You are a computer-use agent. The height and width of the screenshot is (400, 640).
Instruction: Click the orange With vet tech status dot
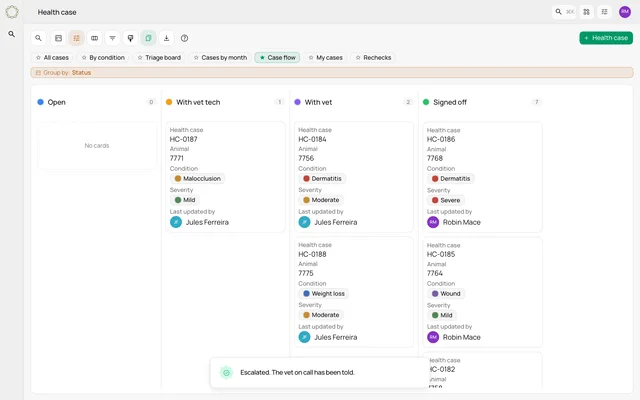[x=169, y=102]
